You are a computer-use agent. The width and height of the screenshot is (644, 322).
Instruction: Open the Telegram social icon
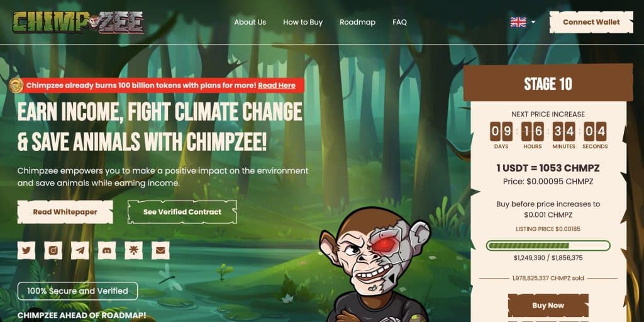(80, 250)
